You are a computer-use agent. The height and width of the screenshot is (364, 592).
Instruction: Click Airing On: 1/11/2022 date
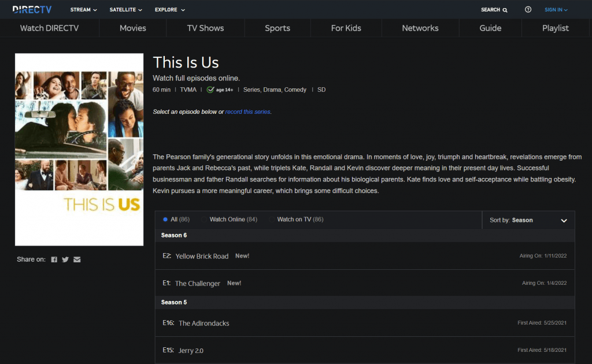click(x=543, y=256)
